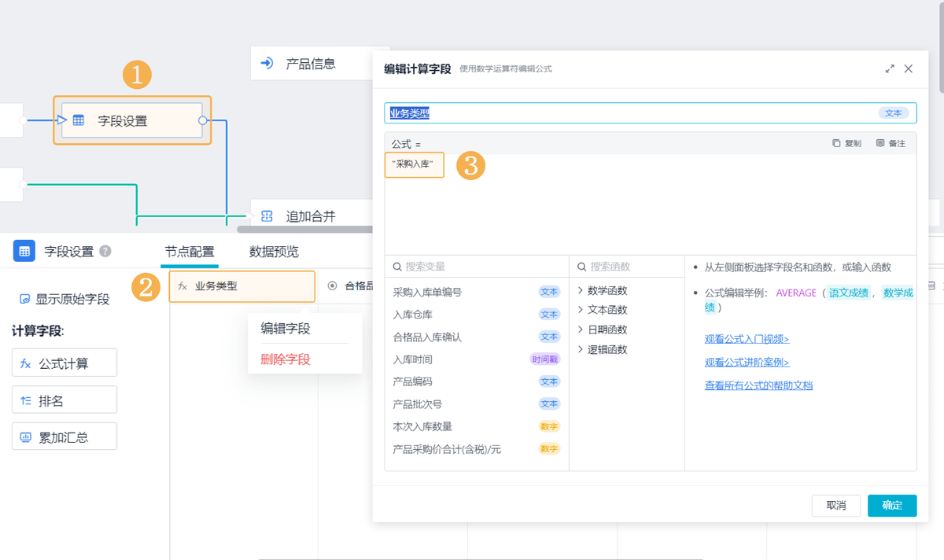944x560 pixels.
Task: Select edit field from context menu
Action: (x=286, y=329)
